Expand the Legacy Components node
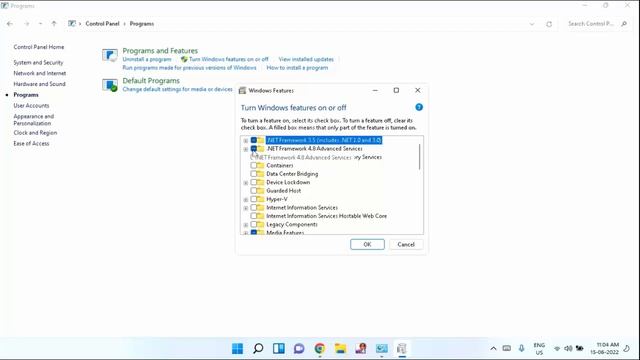This screenshot has height=360, width=640. 246,225
